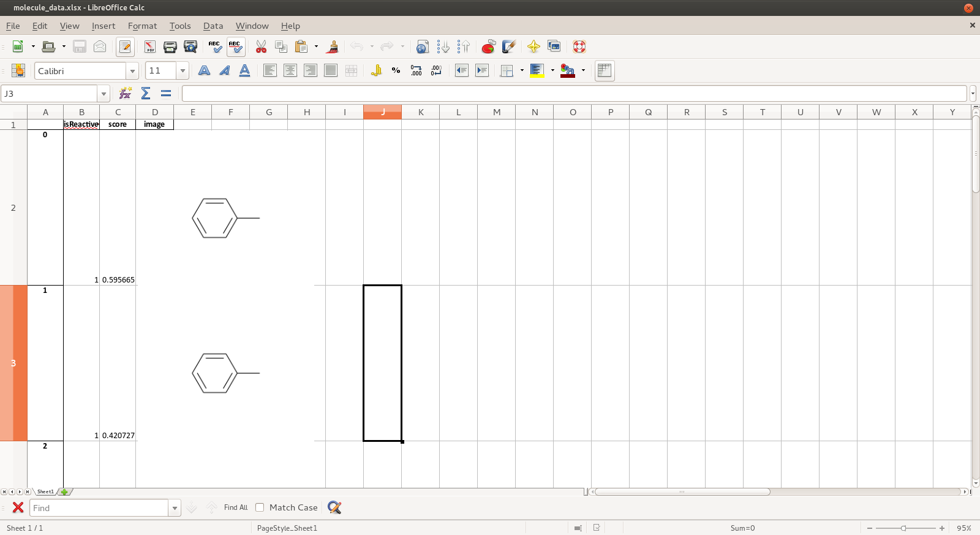Open the Name Box dropdown arrow
The height and width of the screenshot is (535, 980).
click(104, 94)
